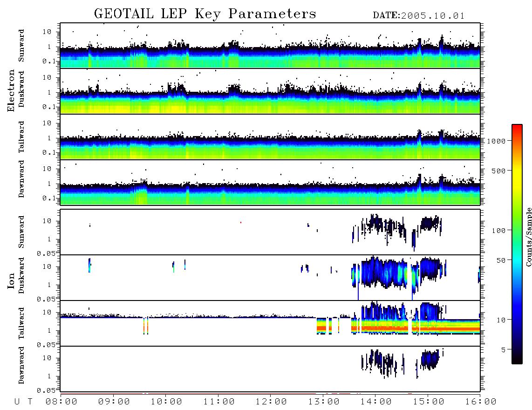
Task: Click the dark bottom end of color bar
Action: (517, 360)
